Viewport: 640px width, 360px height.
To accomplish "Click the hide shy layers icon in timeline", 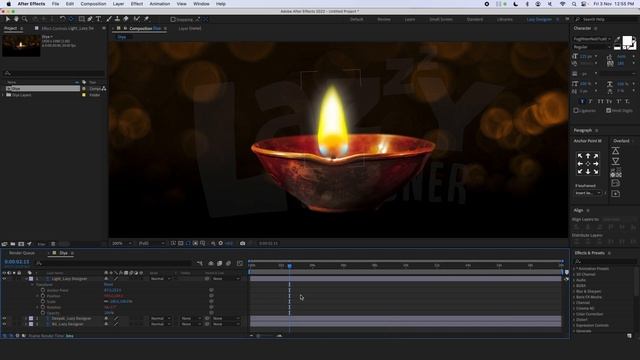I will pos(211,263).
